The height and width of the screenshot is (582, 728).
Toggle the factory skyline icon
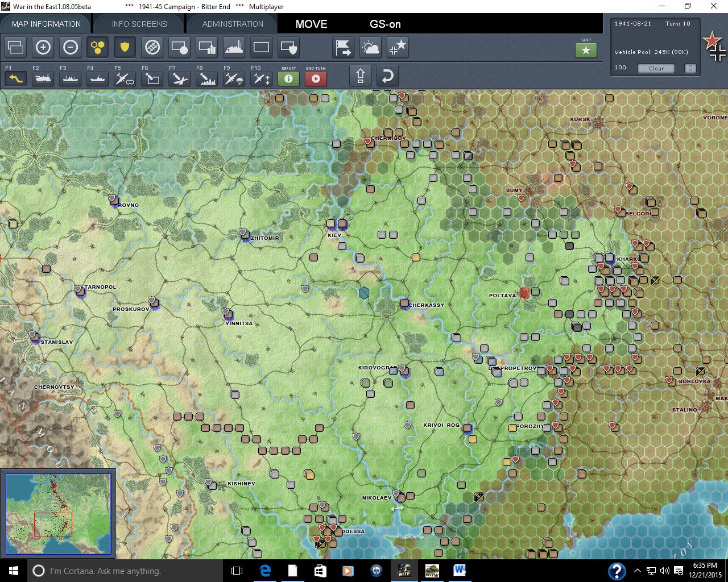coord(234,47)
